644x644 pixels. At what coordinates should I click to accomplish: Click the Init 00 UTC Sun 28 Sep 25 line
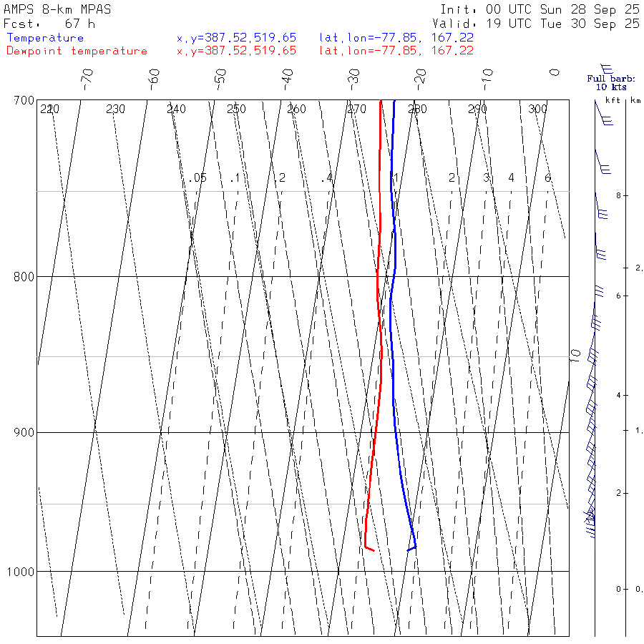(x=540, y=9)
